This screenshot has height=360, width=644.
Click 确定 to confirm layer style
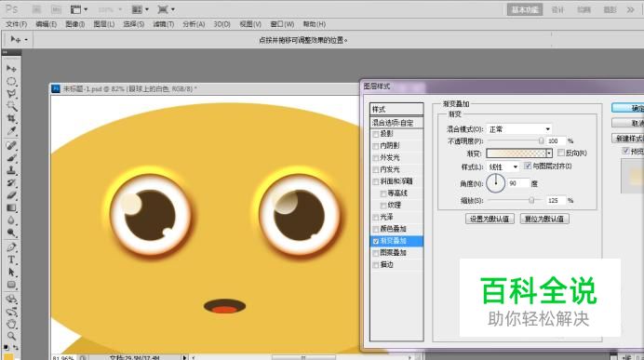(x=627, y=108)
